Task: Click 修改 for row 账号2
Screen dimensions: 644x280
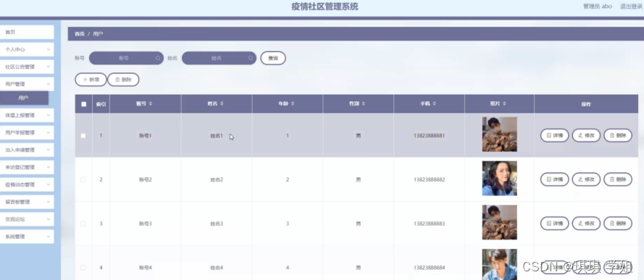Action: (x=586, y=179)
